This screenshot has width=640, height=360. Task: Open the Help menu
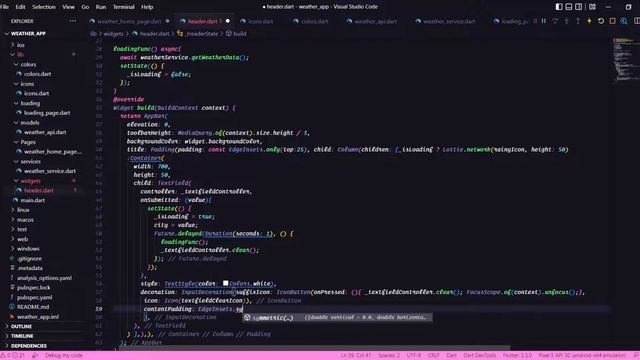click(147, 7)
